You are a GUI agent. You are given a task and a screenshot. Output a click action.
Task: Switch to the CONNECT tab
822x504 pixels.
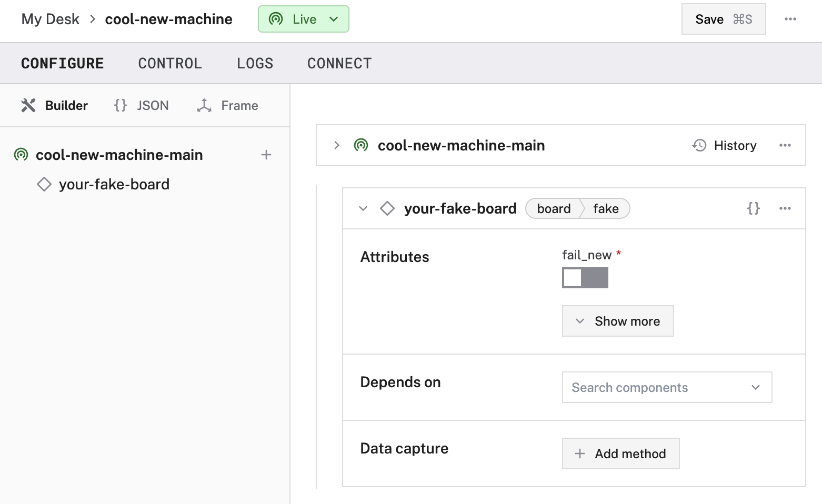339,63
